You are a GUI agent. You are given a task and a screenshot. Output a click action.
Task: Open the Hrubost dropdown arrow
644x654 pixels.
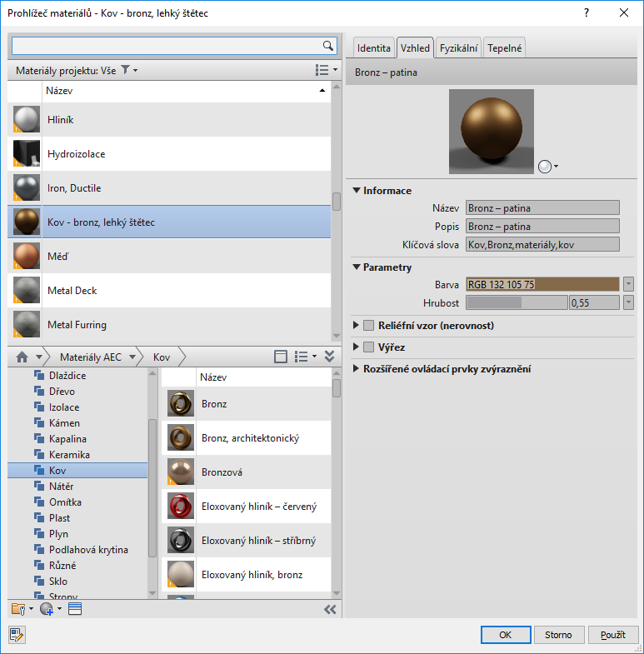[628, 302]
